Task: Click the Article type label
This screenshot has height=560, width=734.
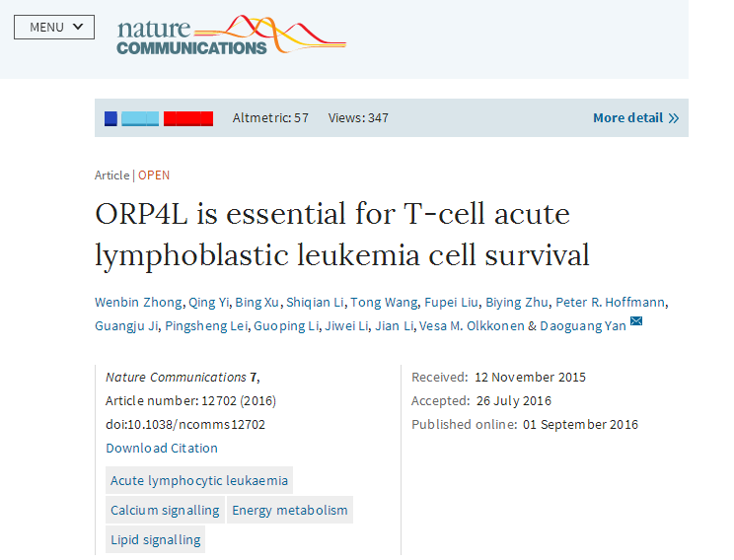Action: coord(111,175)
